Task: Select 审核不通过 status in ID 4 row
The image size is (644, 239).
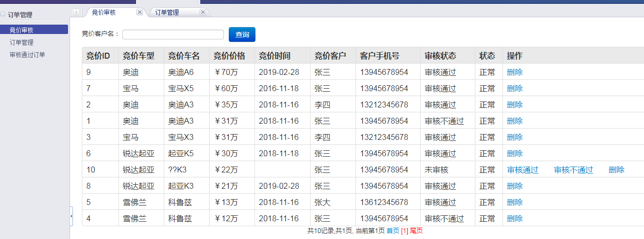Action: [448, 219]
